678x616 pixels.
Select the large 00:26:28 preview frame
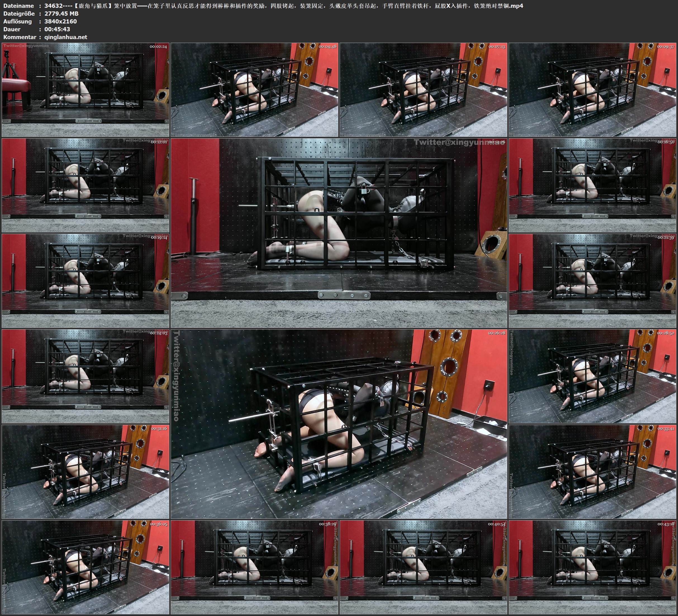point(339,424)
